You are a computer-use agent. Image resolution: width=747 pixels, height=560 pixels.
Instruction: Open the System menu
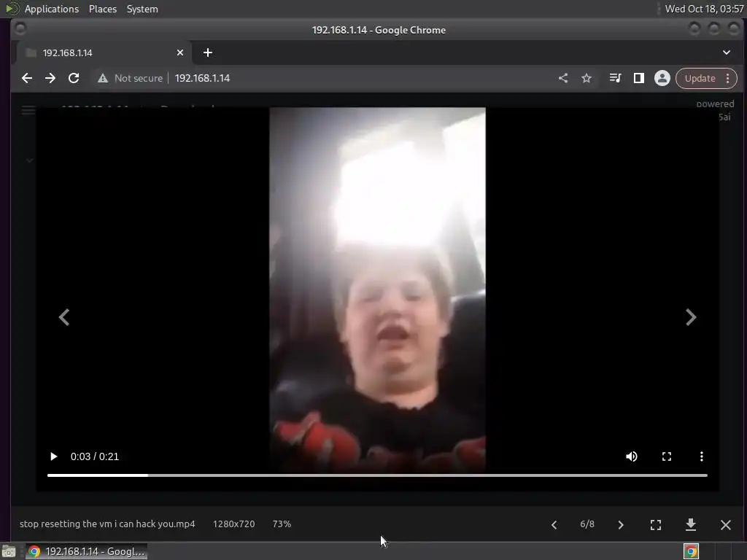coord(142,9)
